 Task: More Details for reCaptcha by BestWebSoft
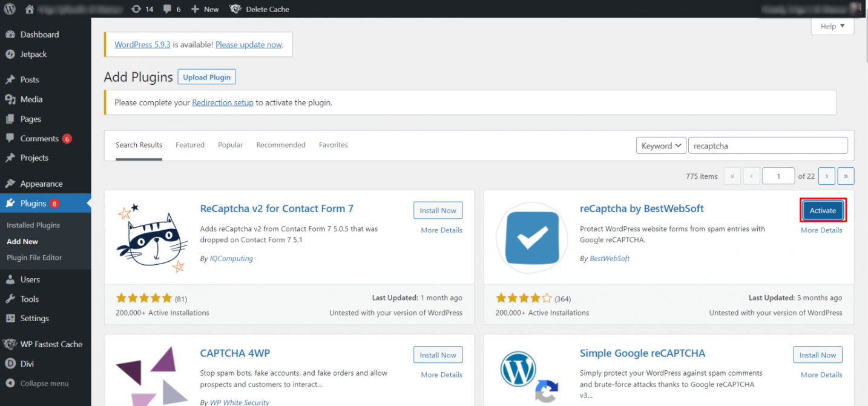coord(821,230)
